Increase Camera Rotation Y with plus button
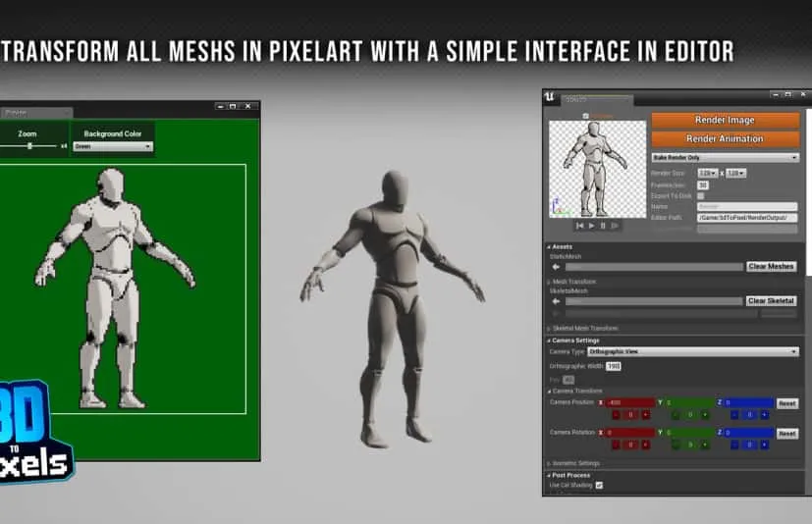Screen dimensions: 812x524 (x=705, y=445)
